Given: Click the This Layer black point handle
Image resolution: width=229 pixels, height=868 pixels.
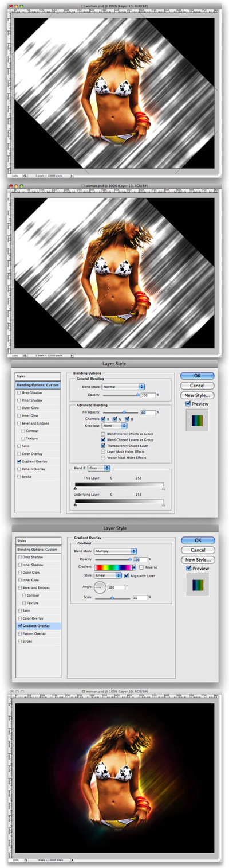Looking at the screenshot, I should coord(76,488).
